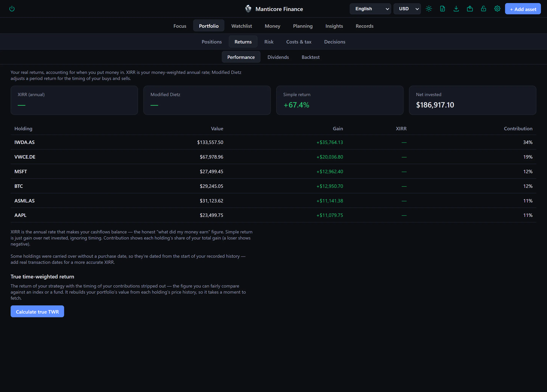This screenshot has width=547, height=392.
Task: Click the Holding column header
Action: [x=23, y=129]
